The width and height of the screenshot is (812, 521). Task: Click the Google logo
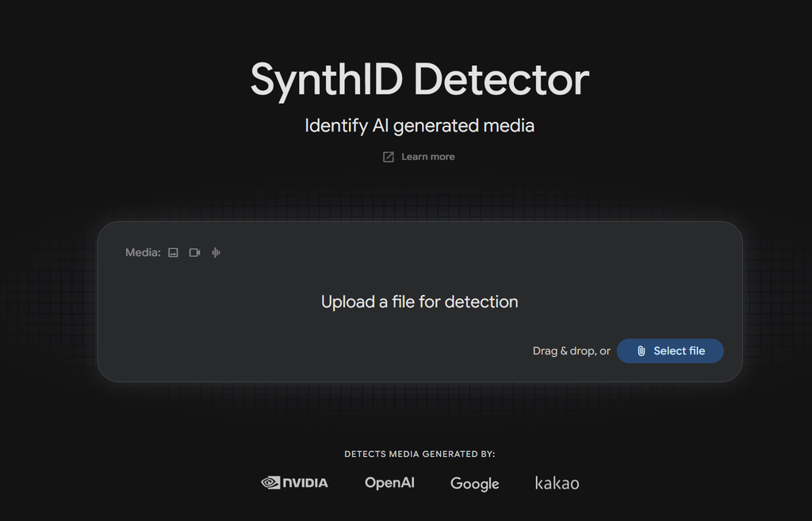click(x=475, y=484)
